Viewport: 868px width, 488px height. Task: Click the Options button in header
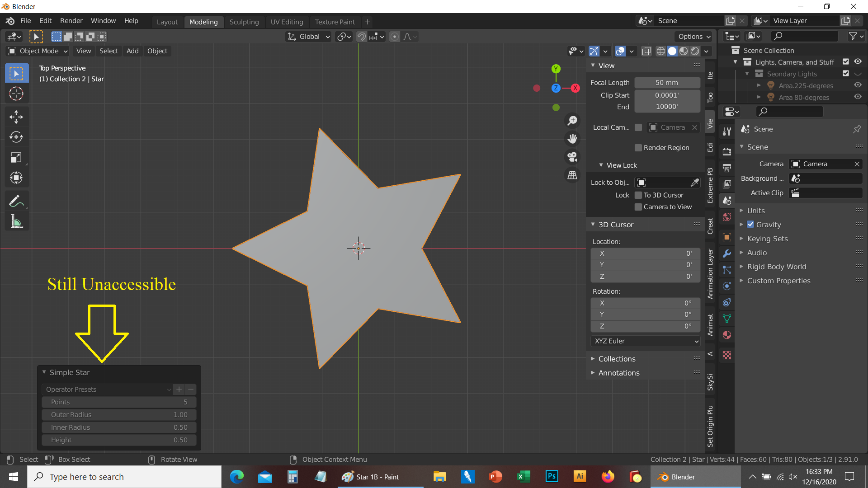(x=694, y=37)
